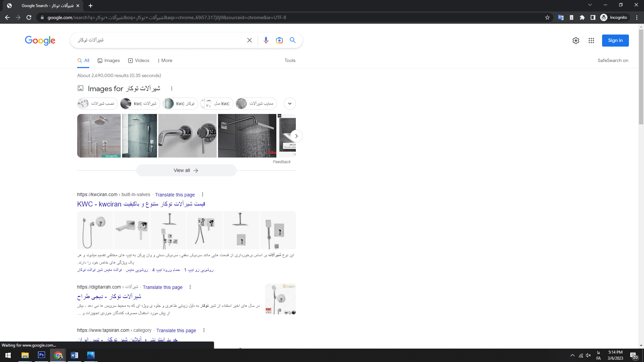Close the Google Search tab

tap(78, 6)
